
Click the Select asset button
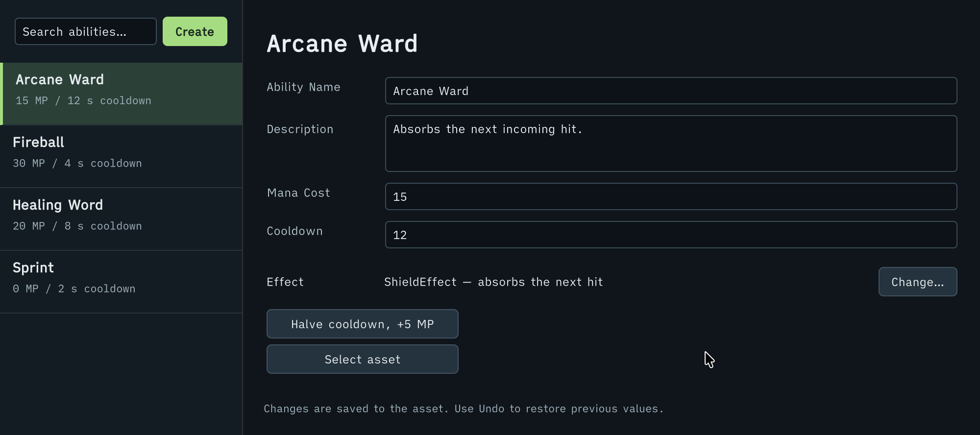pos(363,359)
